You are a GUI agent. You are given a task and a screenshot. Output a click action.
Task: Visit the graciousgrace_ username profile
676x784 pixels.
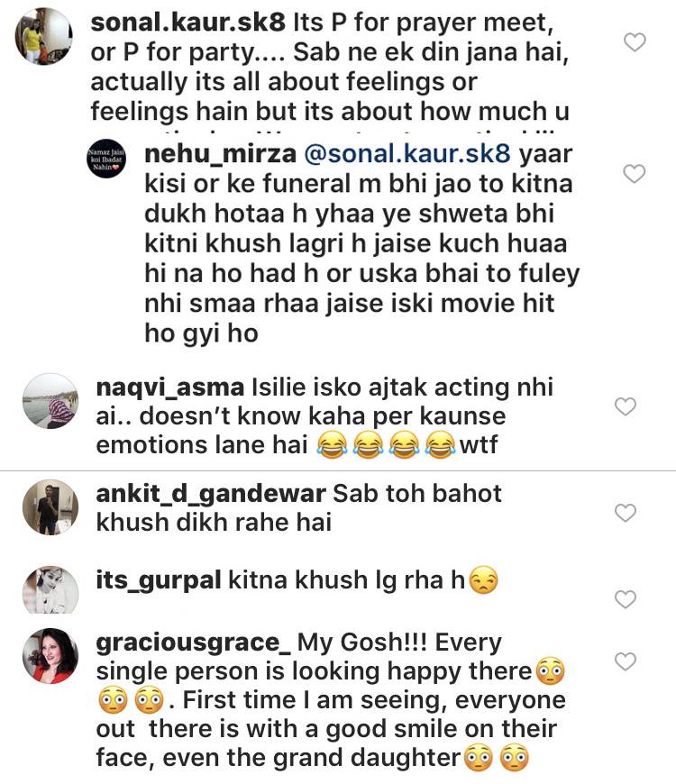[193, 643]
